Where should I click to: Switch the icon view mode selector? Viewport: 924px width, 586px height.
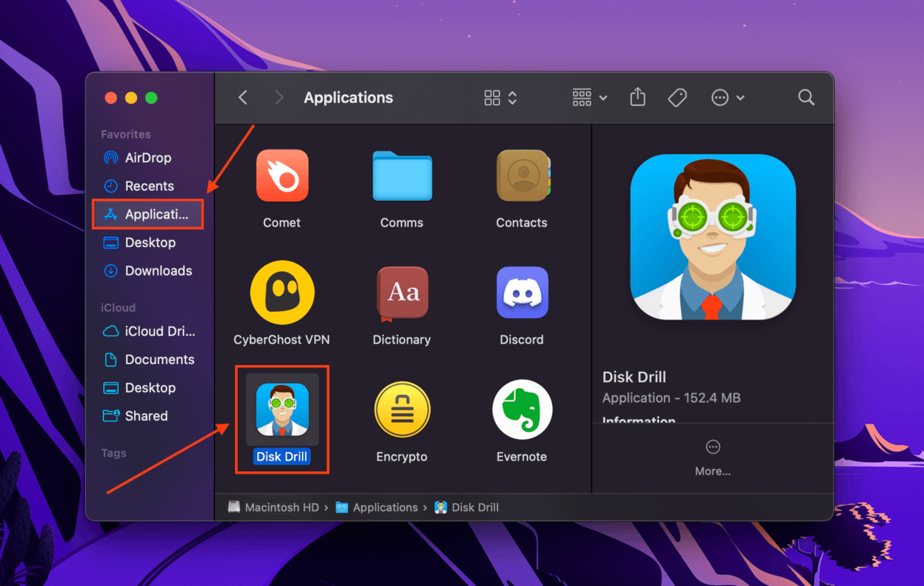pos(500,98)
